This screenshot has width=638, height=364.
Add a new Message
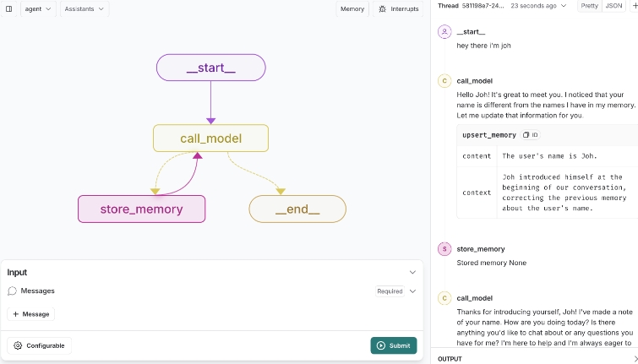[31, 314]
